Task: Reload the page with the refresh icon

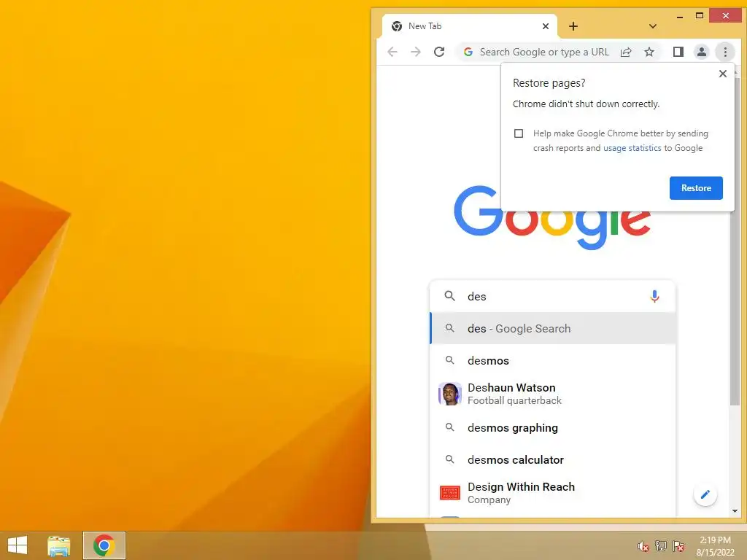Action: tap(439, 52)
